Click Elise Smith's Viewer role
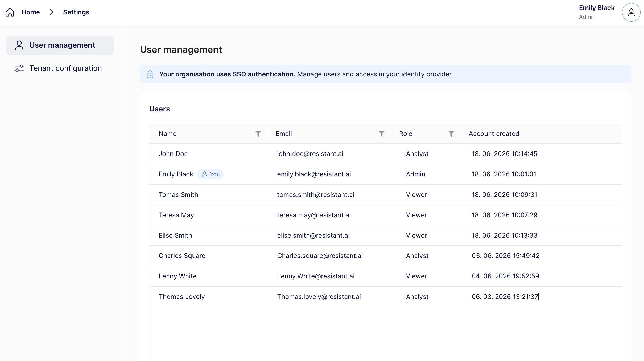Screen dimensions: 644x361 [x=416, y=236]
